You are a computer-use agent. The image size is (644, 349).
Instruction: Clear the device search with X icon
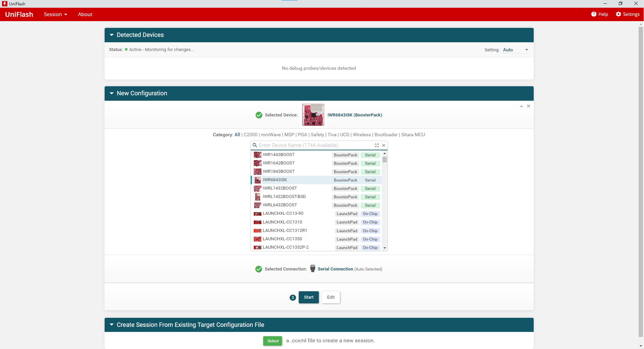coord(384,145)
